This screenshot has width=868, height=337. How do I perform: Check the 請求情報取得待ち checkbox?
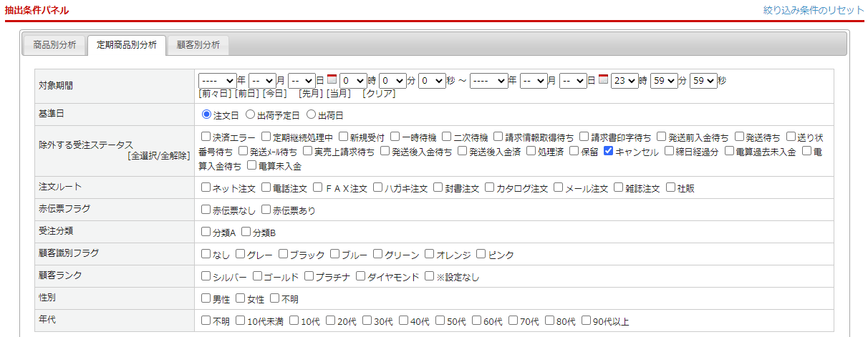click(x=498, y=136)
